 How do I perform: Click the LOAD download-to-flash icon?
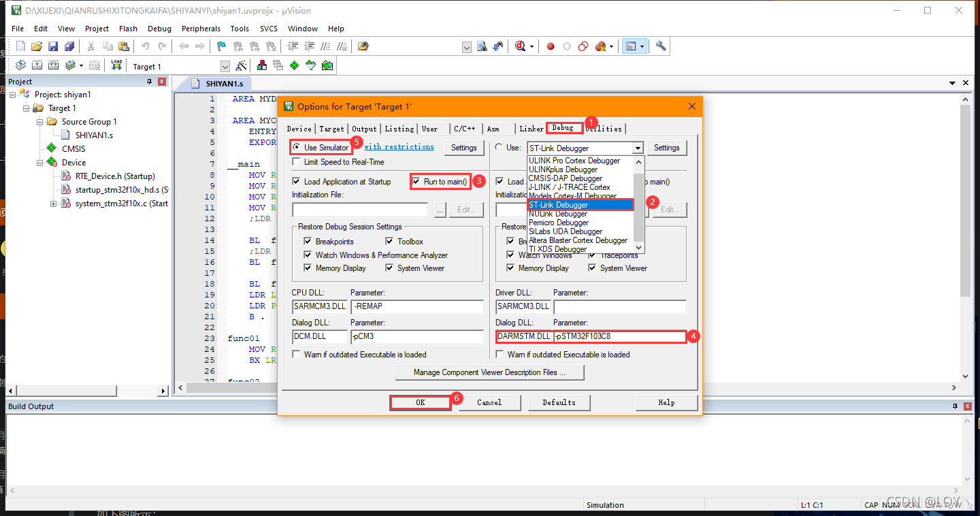coord(116,65)
